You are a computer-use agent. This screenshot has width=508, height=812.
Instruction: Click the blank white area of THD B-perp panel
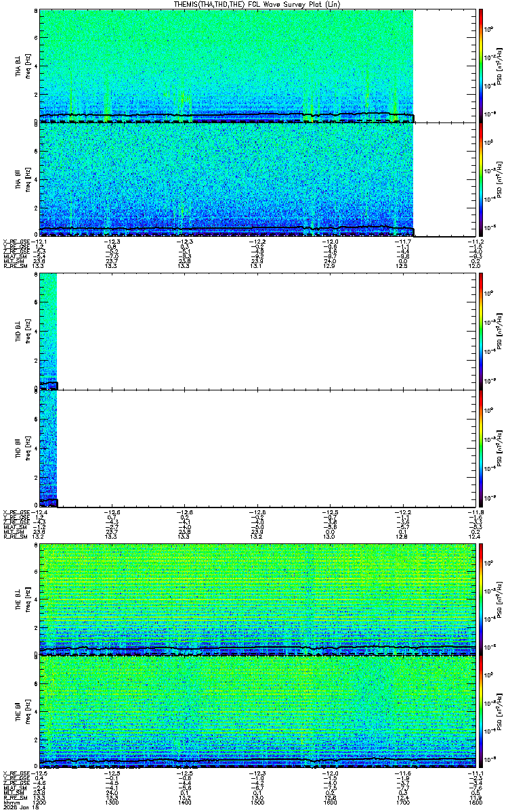click(267, 330)
